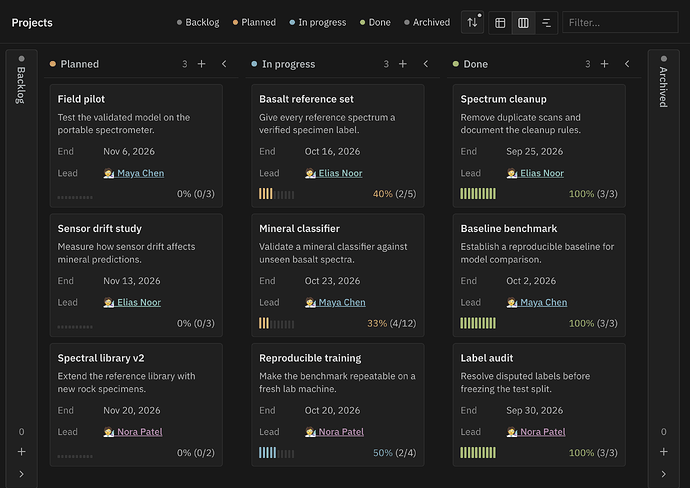
Task: Click Basalt reference set progress bar
Action: pos(276,194)
